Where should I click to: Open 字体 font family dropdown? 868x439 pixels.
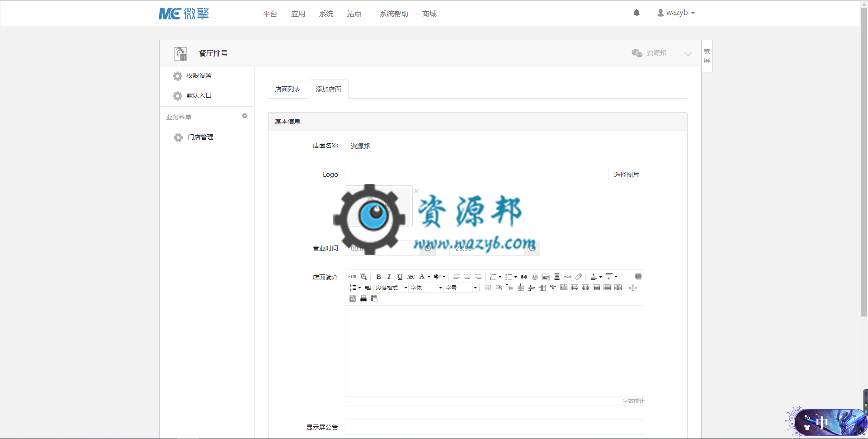[x=425, y=288]
